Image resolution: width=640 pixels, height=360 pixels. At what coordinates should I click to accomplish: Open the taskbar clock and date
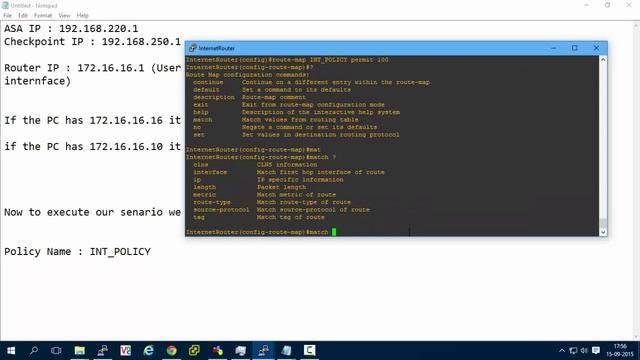click(x=620, y=350)
